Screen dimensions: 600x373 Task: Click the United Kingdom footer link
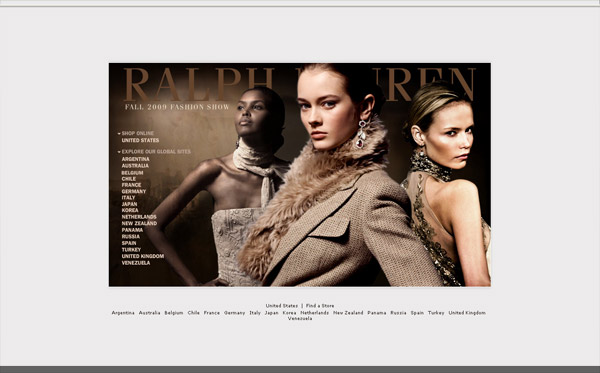467,313
